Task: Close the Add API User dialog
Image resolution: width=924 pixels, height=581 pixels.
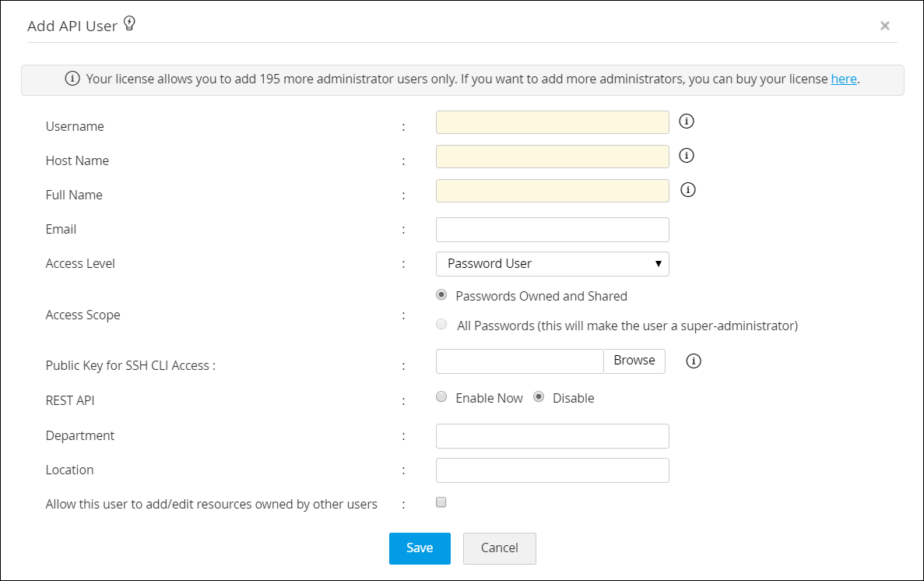Action: [x=884, y=26]
